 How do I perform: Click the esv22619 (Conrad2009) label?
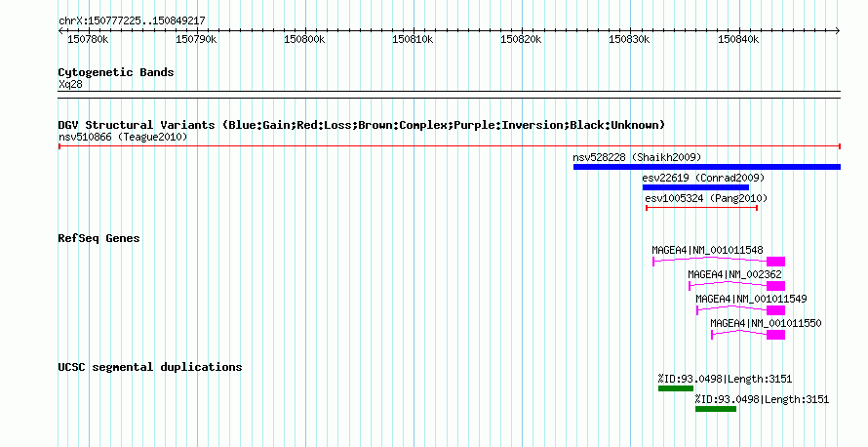point(703,178)
